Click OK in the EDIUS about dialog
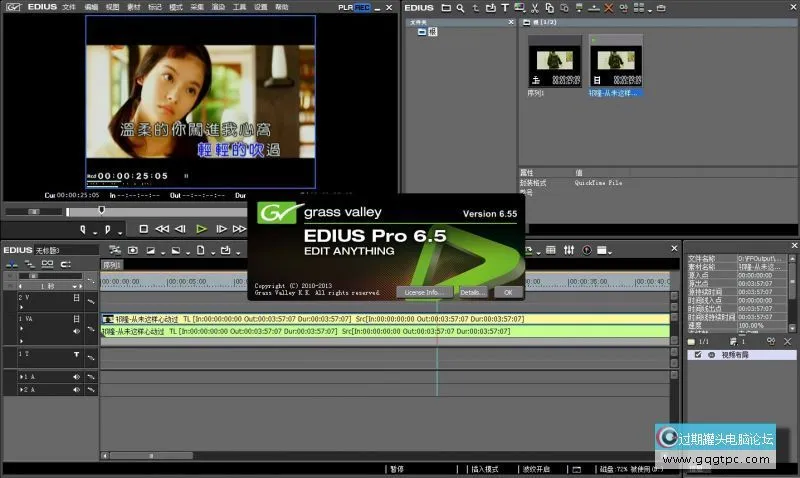800x478 pixels. click(508, 292)
